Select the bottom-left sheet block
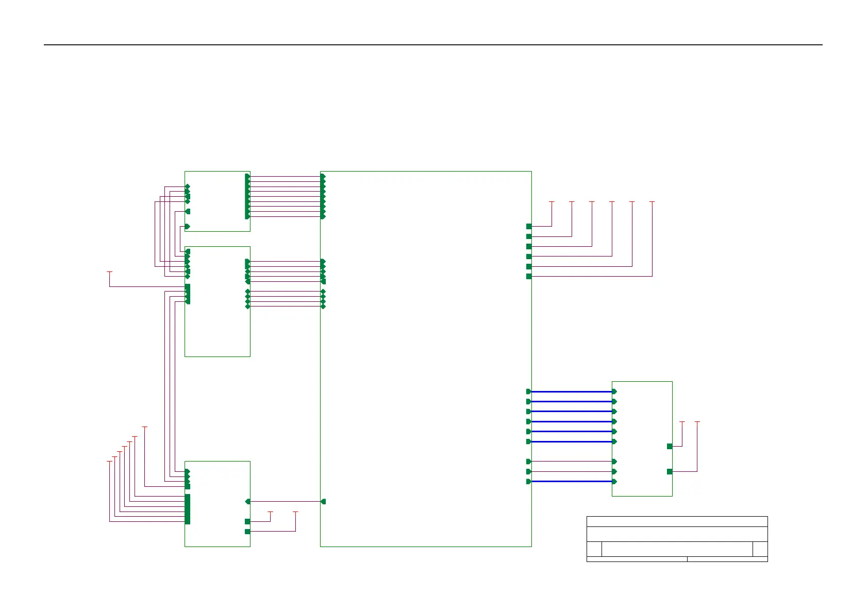 [x=218, y=504]
